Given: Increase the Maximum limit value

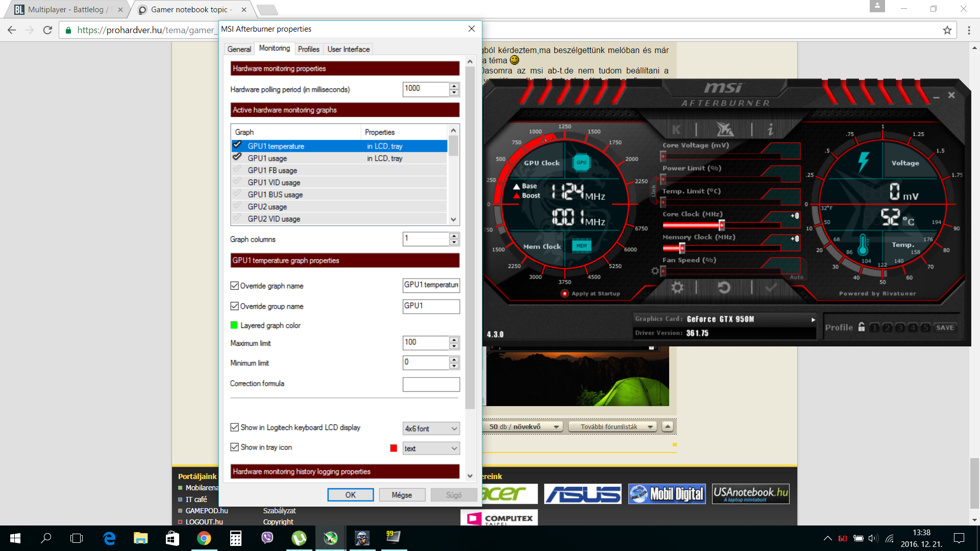Looking at the screenshot, I should [x=454, y=339].
